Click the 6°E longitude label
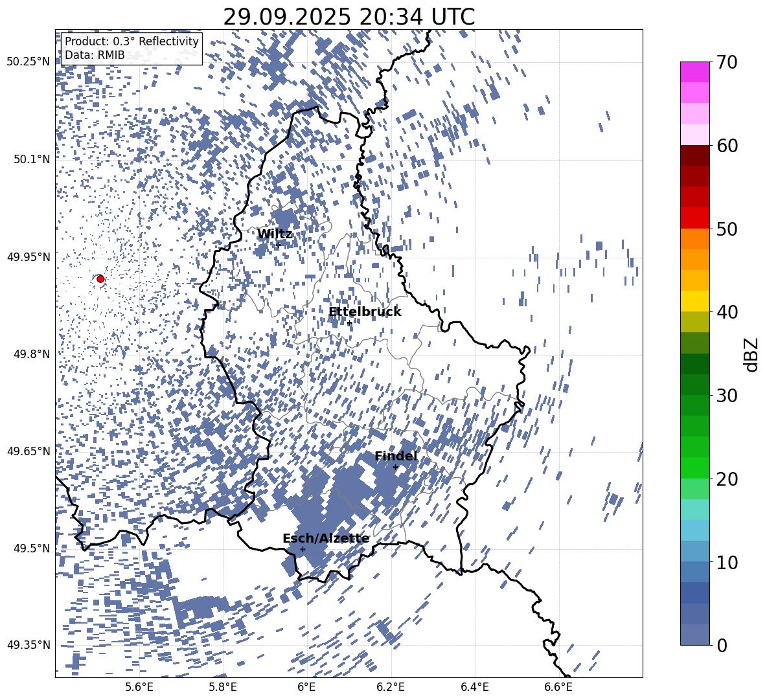 pos(306,687)
